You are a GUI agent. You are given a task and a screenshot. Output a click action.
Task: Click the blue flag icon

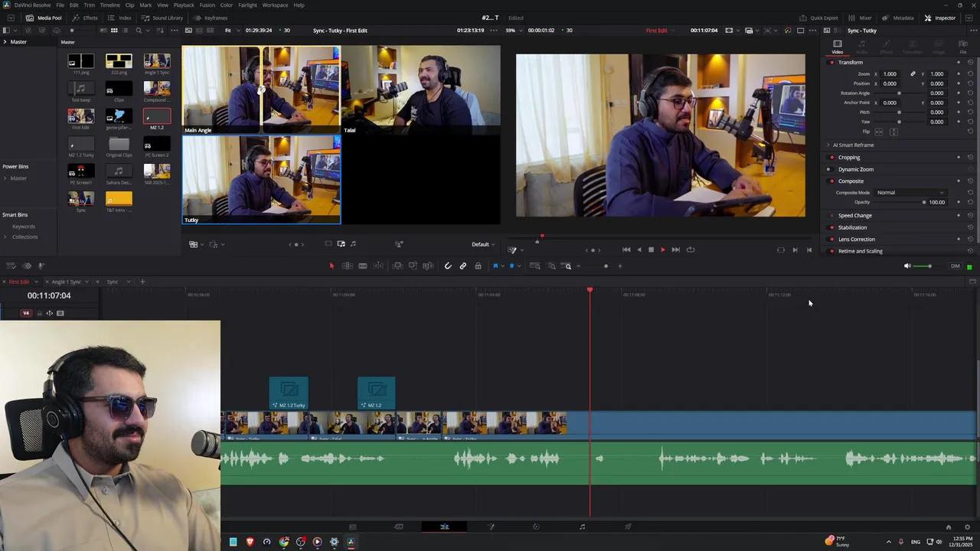pos(495,266)
